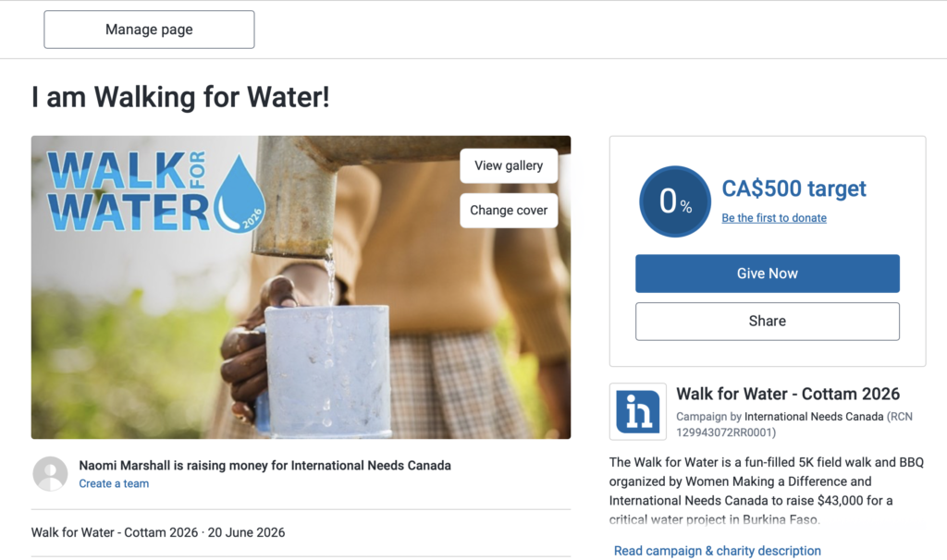947x560 pixels.
Task: Open the Manage page button
Action: click(149, 30)
